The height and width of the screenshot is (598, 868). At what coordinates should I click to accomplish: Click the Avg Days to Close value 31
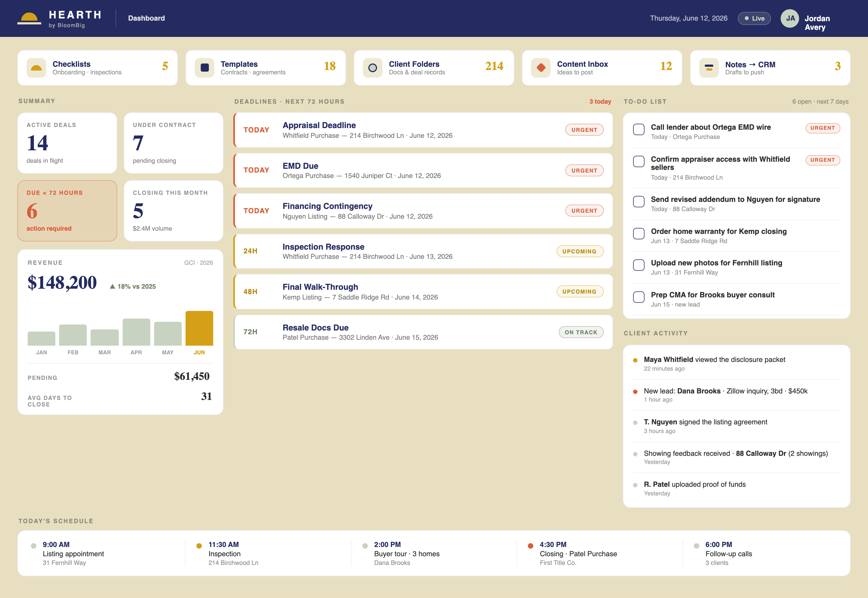[206, 396]
